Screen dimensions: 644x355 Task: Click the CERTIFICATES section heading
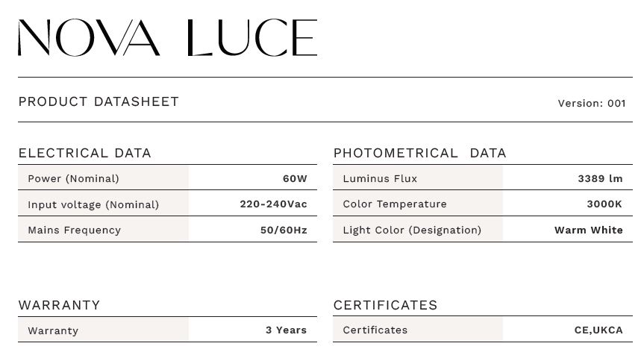[x=385, y=305]
